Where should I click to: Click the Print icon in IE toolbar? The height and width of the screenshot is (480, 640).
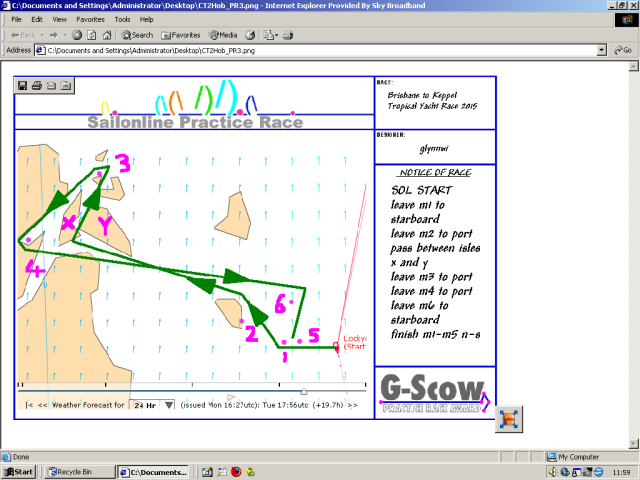[288, 35]
